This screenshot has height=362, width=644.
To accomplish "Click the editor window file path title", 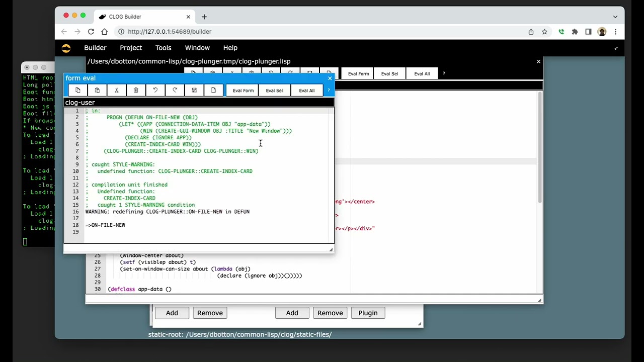I will coord(189,61).
